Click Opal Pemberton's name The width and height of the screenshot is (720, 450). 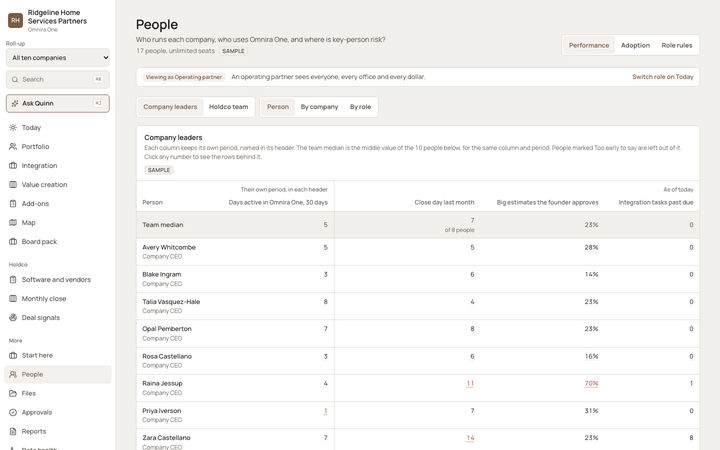pyautogui.click(x=167, y=329)
